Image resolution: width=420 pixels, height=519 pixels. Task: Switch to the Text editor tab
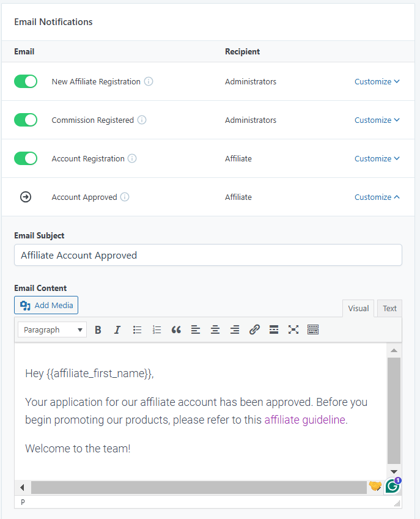tap(389, 308)
